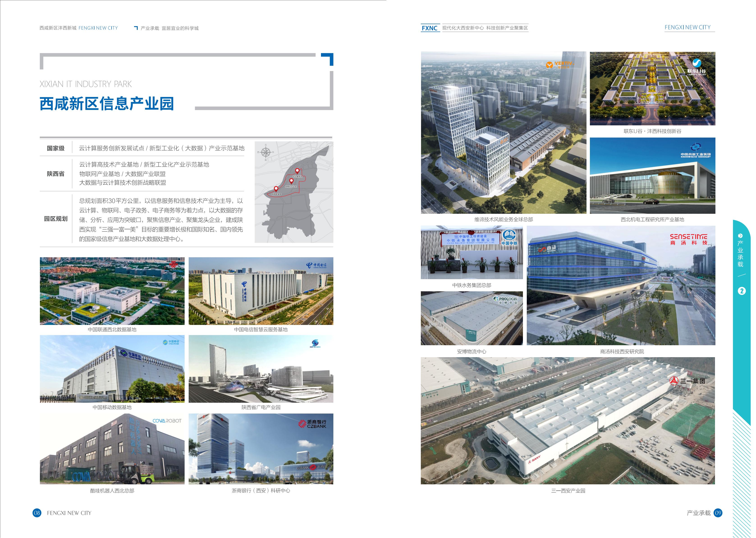Click the gray district map
This screenshot has height=538, width=756.
(294, 192)
